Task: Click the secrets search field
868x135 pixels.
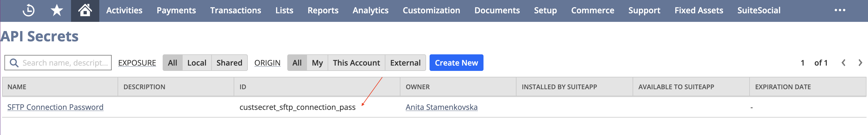Action: click(x=58, y=63)
